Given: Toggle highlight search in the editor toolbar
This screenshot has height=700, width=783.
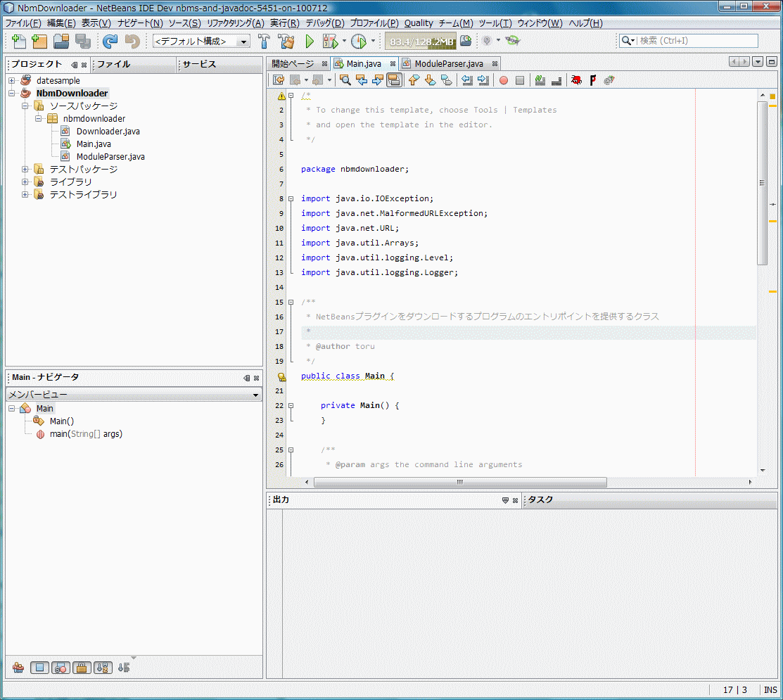Looking at the screenshot, I should click(394, 80).
